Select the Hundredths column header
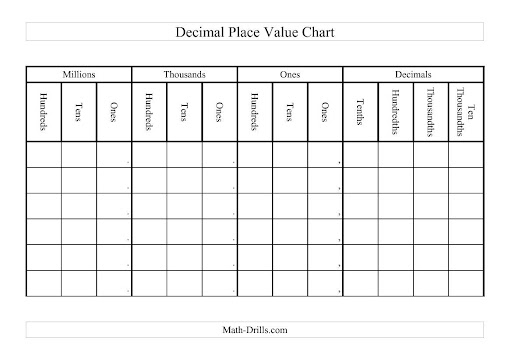This screenshot has width=512, height=362. click(x=396, y=112)
